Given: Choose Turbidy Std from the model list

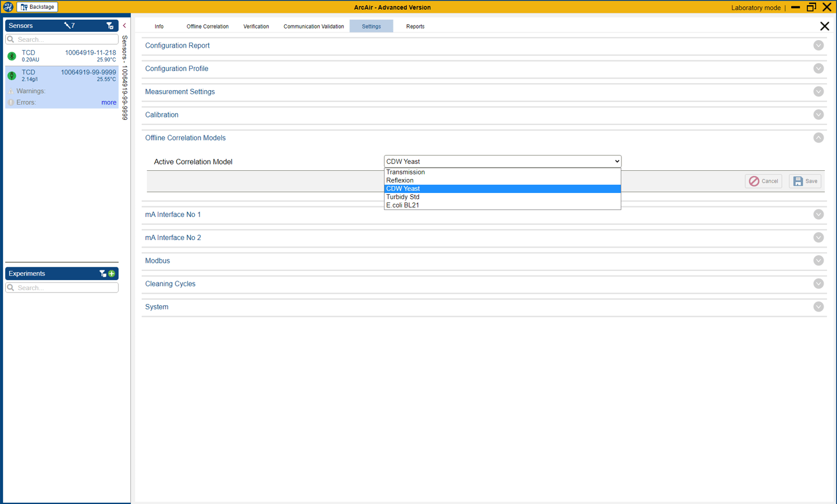Looking at the screenshot, I should (502, 197).
